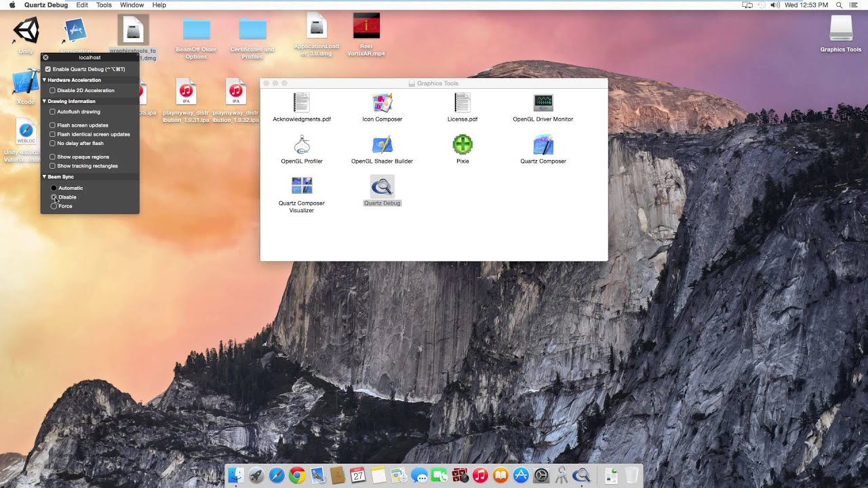
Task: Open the Window menu
Action: tap(132, 5)
